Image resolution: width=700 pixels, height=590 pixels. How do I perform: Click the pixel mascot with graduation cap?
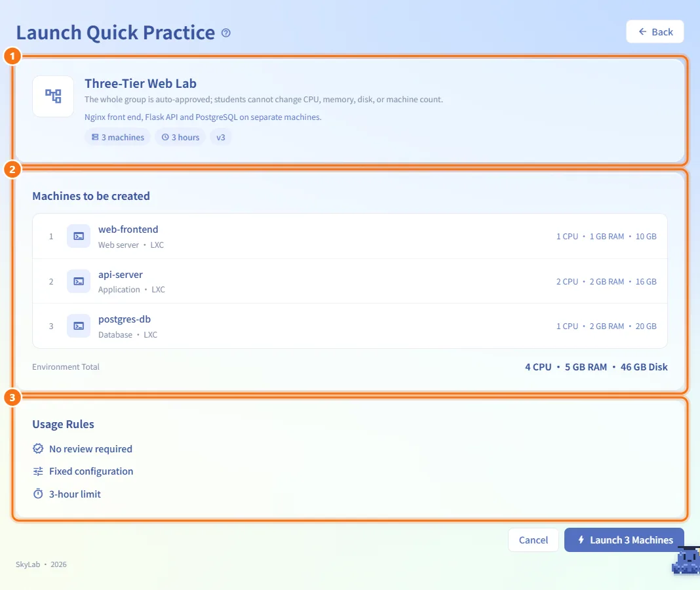(x=686, y=560)
